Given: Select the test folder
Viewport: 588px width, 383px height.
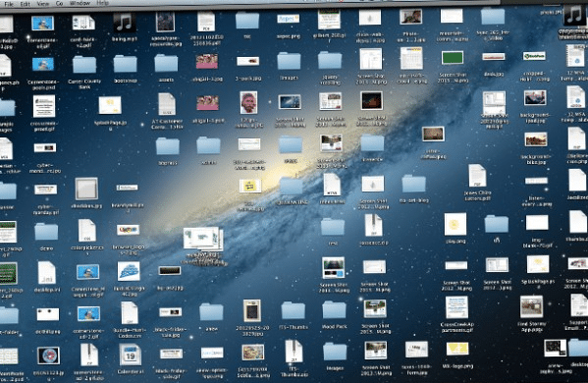Looking at the screenshot, I should [333, 226].
